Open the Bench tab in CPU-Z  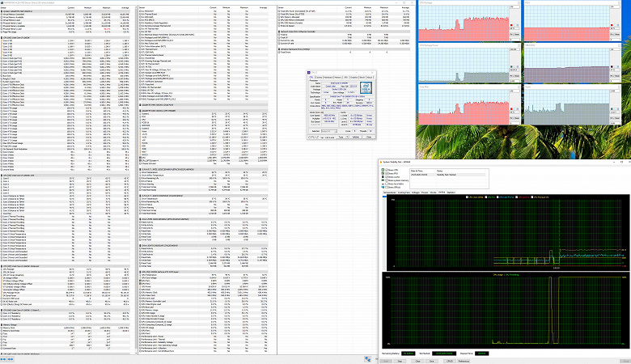coord(362,77)
